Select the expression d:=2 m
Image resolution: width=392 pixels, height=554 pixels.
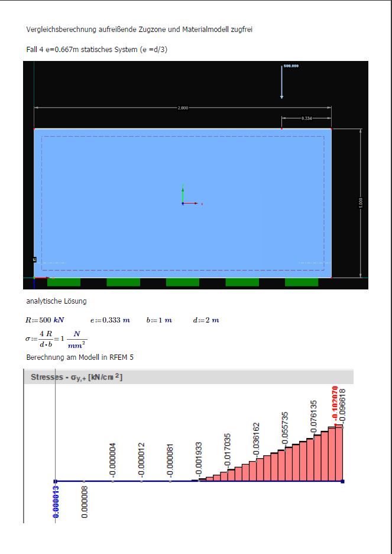206,320
